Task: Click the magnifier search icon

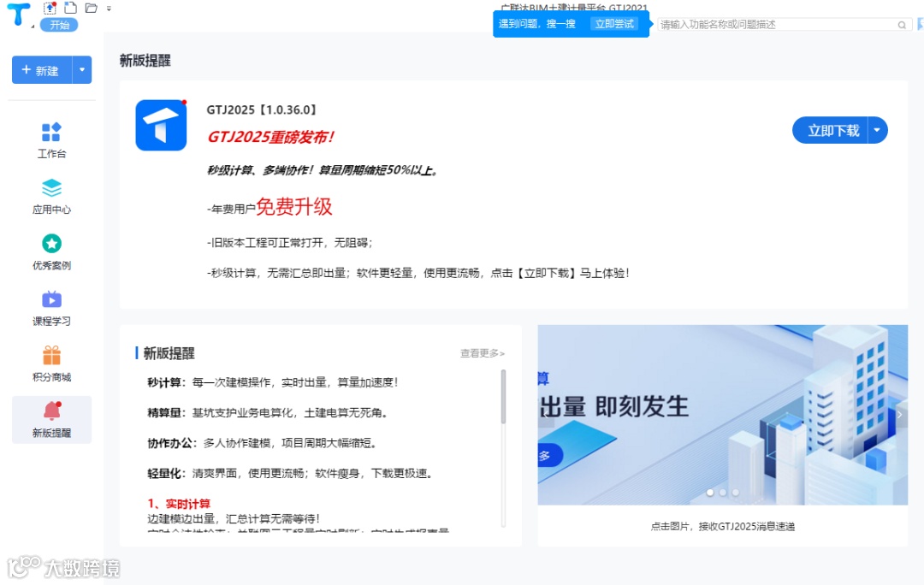Action: (x=902, y=25)
